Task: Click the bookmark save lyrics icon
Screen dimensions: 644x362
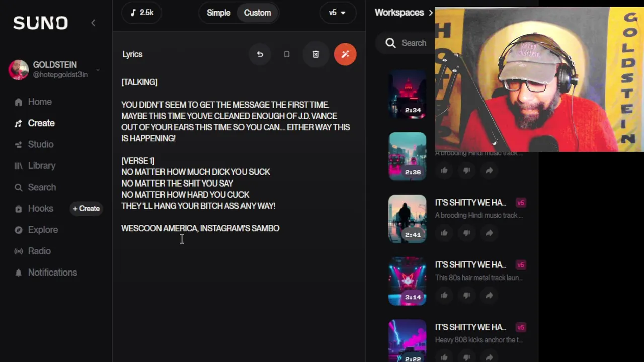Action: pos(287,54)
